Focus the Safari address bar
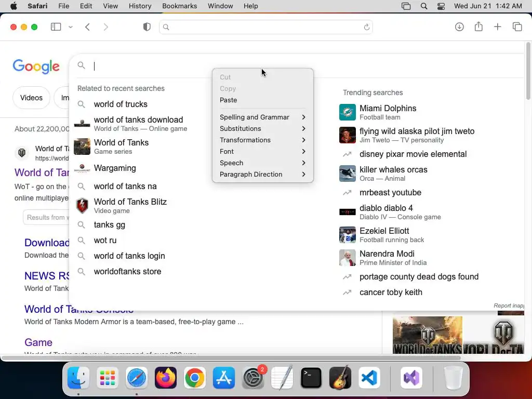532x399 pixels. (266, 27)
